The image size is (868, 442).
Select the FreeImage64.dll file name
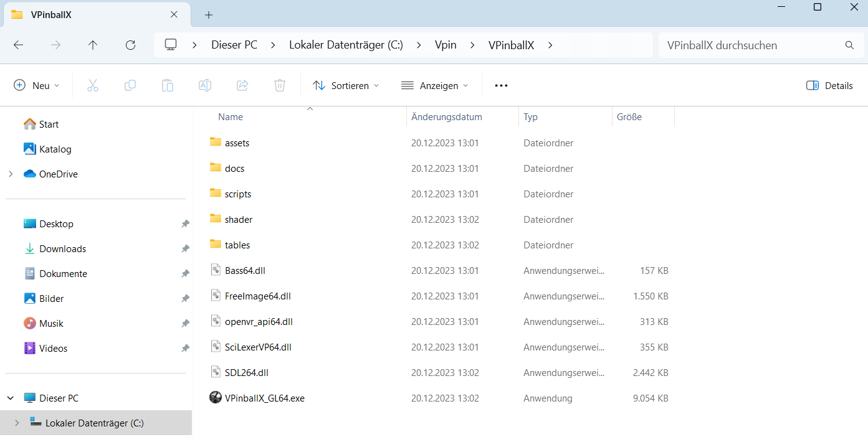click(258, 296)
